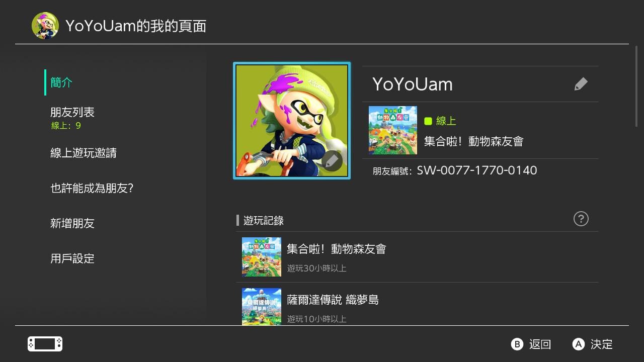Viewport: 644px width, 362px height.
Task: Click the friend code SW-0077-1770-0140
Action: pos(477,170)
